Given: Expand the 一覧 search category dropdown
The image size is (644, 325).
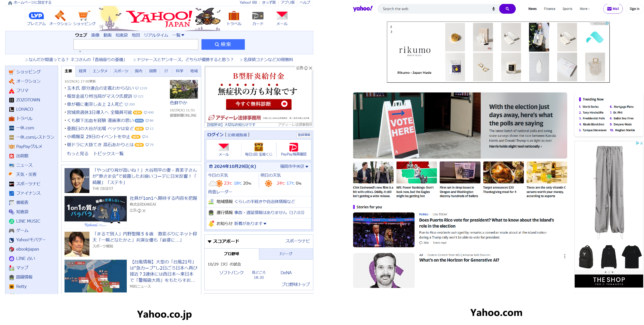Looking at the screenshot, I should pyautogui.click(x=178, y=35).
